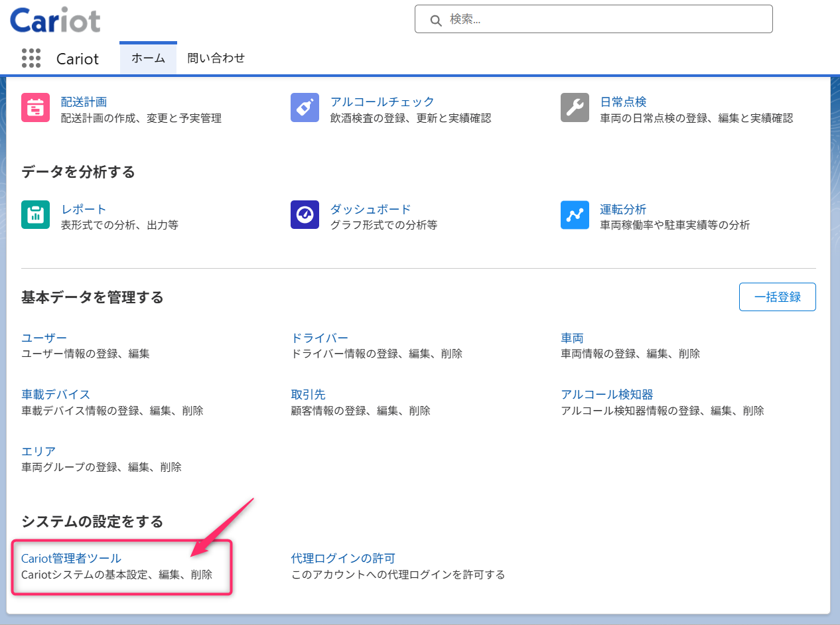Open the ダッシュボード link
Viewport: 840px width, 625px height.
tap(371, 210)
